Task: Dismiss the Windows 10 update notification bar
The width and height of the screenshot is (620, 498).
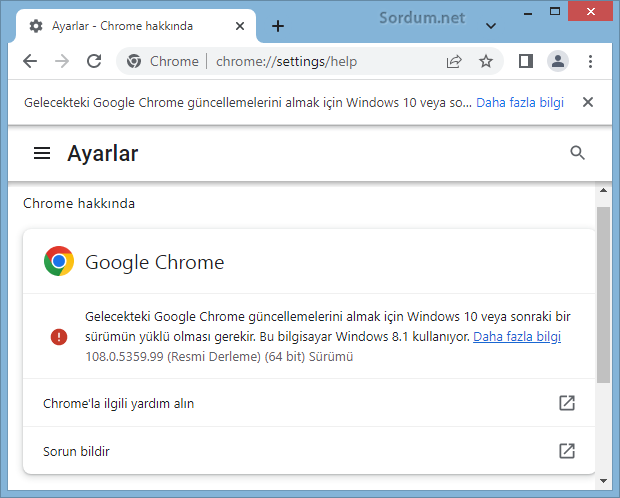Action: pos(588,102)
